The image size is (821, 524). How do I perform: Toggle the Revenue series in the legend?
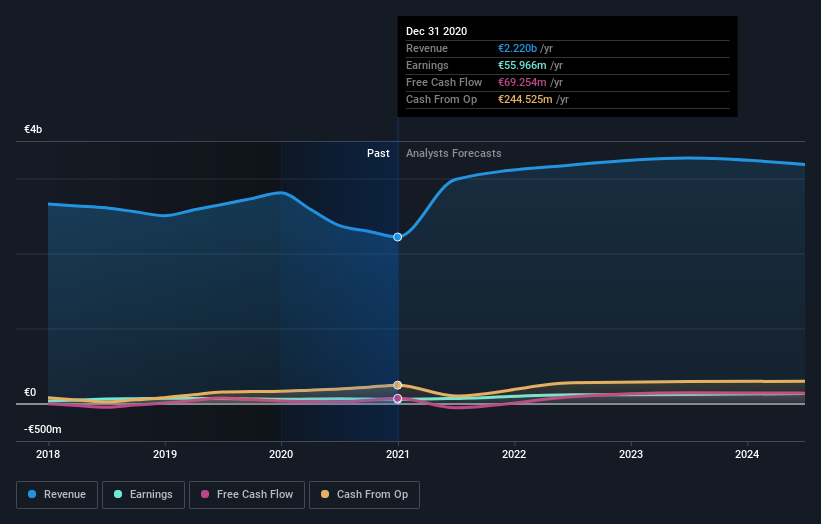click(57, 495)
